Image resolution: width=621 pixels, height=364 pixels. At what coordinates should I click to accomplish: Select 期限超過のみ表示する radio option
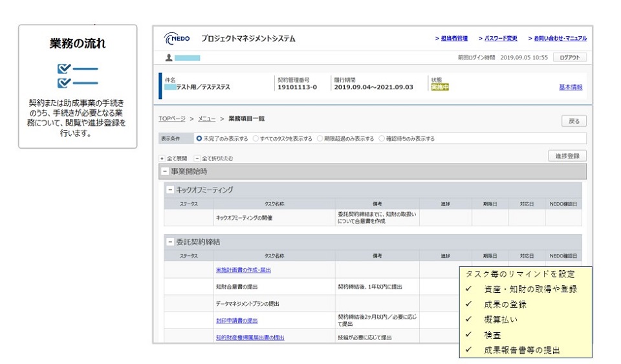(x=320, y=138)
